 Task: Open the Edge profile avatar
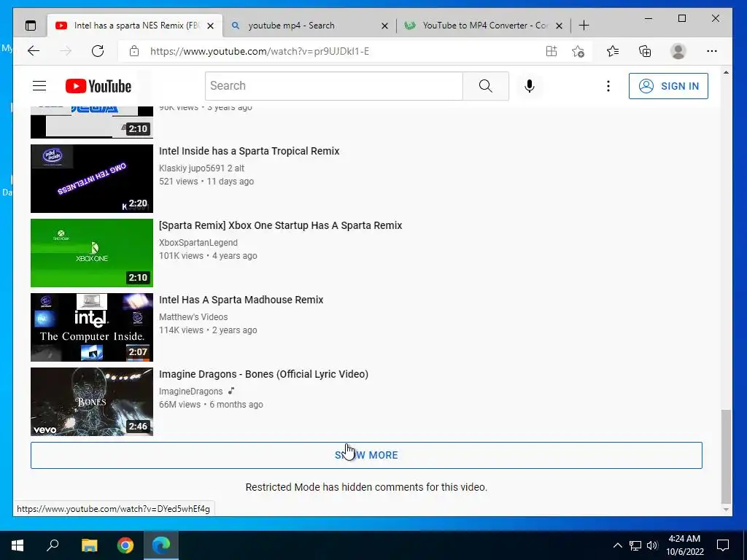[x=678, y=51]
